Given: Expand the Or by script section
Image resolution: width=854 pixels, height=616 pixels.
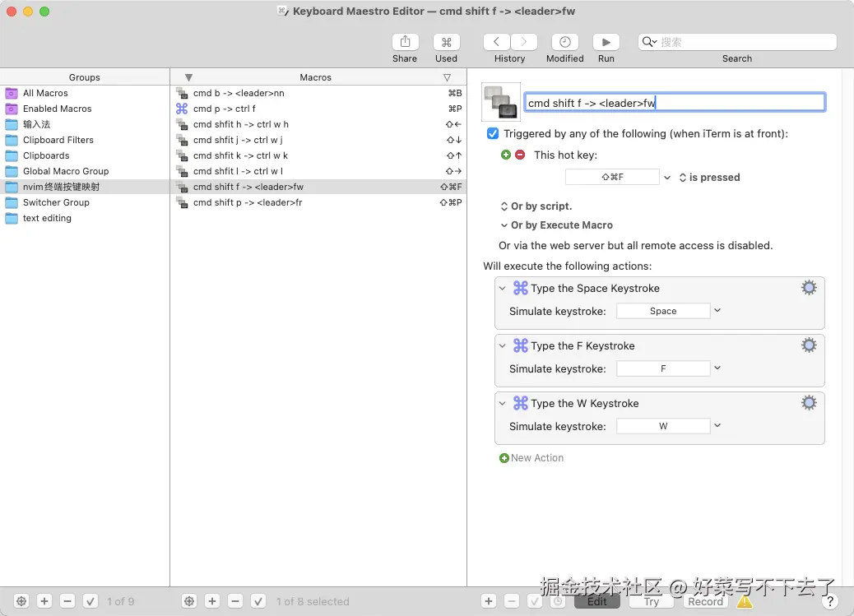Looking at the screenshot, I should [x=536, y=206].
